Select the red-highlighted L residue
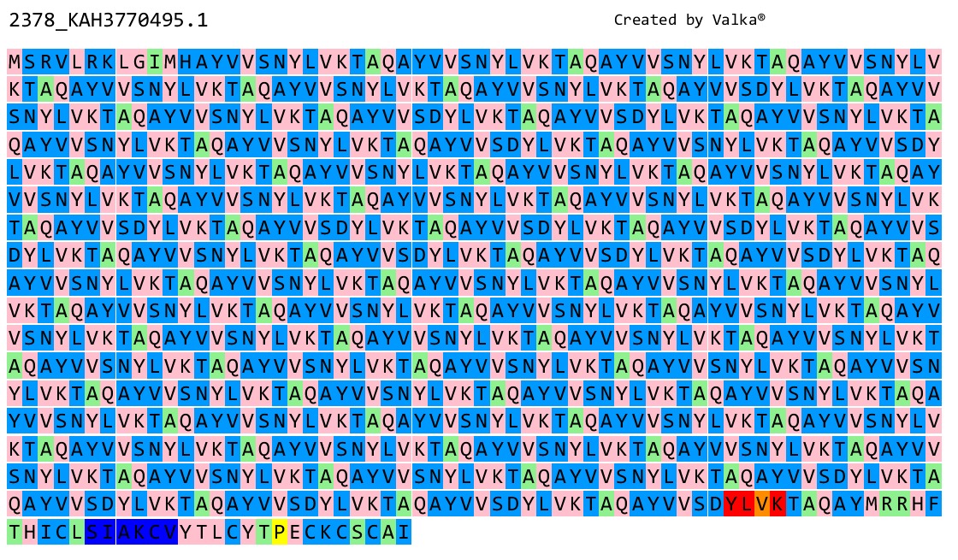The height and width of the screenshot is (560, 958). [x=747, y=504]
